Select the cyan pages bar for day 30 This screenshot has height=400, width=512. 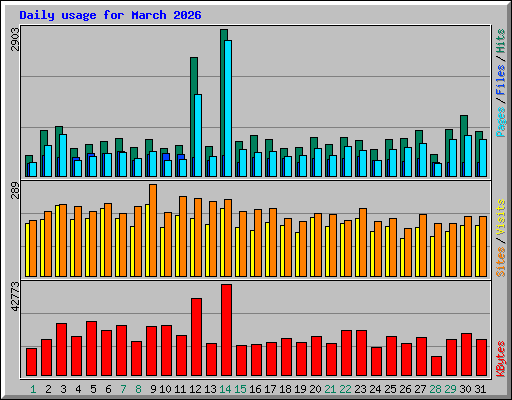coord(468,156)
